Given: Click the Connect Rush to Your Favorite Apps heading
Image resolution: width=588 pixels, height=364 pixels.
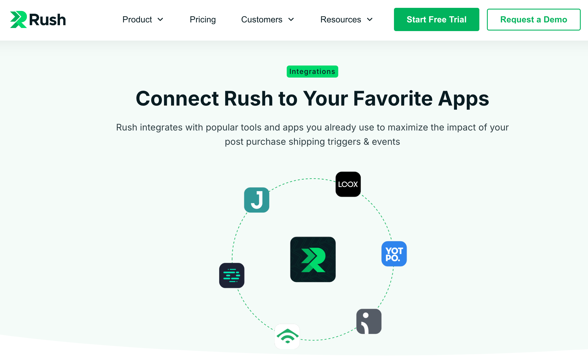Looking at the screenshot, I should (312, 99).
